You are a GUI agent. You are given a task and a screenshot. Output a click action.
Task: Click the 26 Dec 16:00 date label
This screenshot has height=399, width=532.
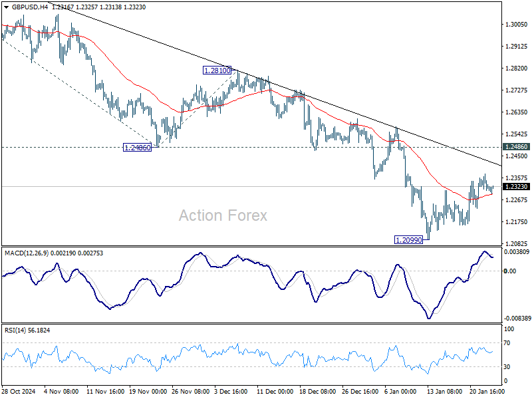[x=360, y=391]
